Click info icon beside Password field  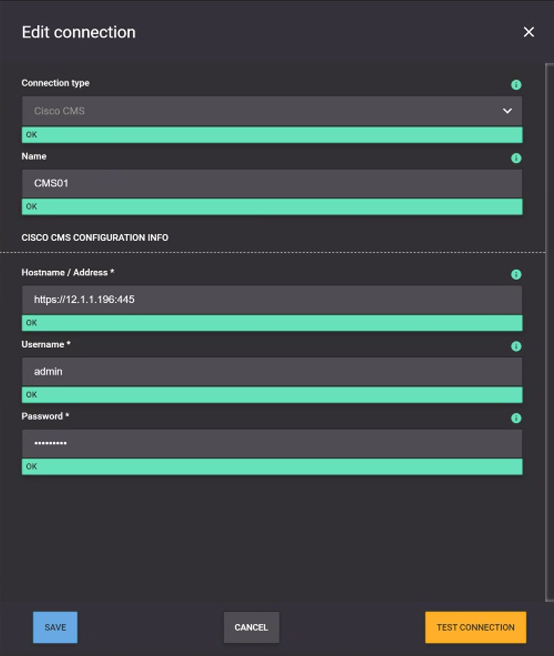click(516, 418)
